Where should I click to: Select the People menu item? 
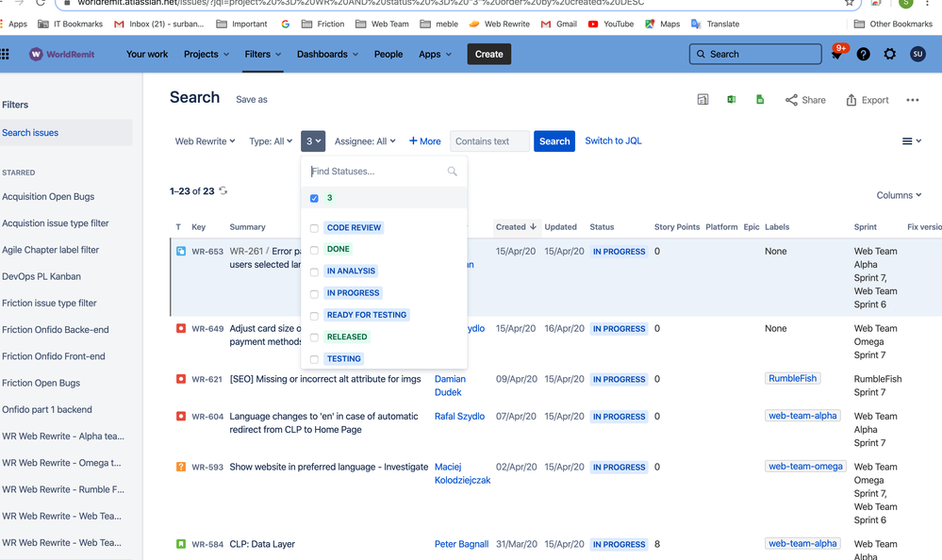(388, 54)
